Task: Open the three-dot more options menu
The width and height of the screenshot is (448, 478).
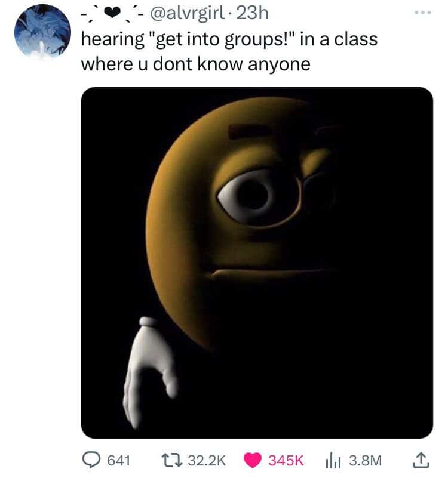Action: click(x=423, y=13)
